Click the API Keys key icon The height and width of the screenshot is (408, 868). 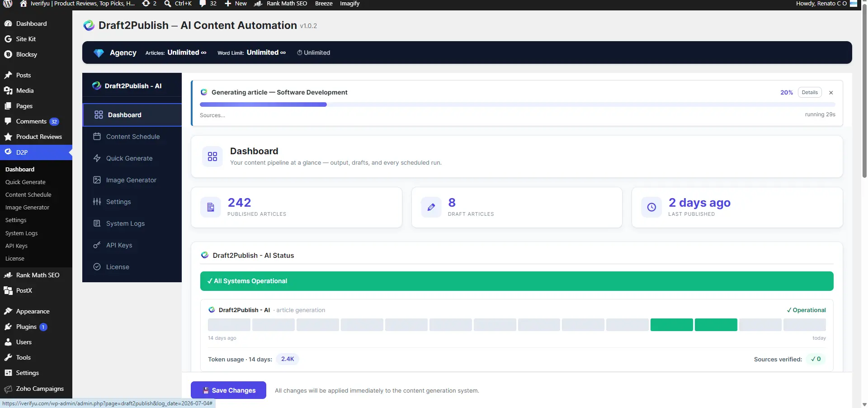[x=97, y=245]
